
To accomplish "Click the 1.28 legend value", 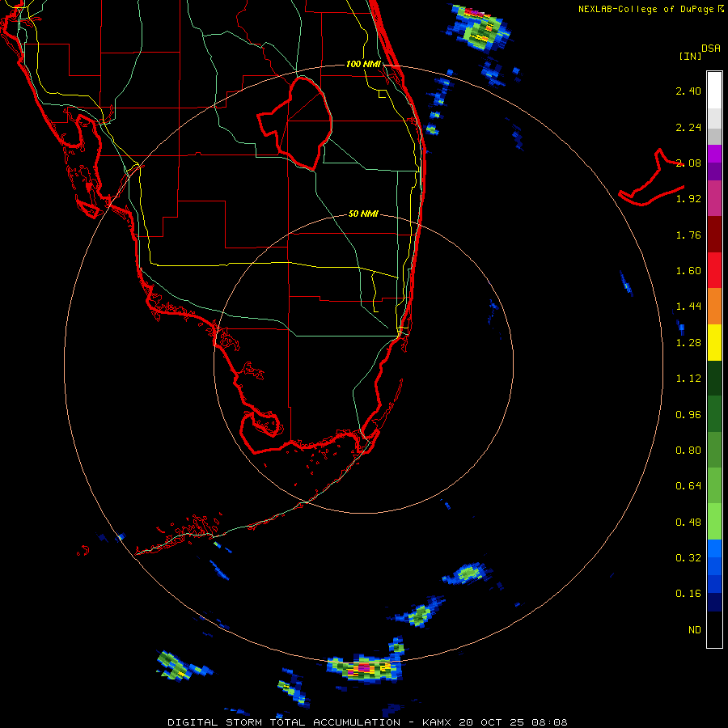I will (688, 343).
